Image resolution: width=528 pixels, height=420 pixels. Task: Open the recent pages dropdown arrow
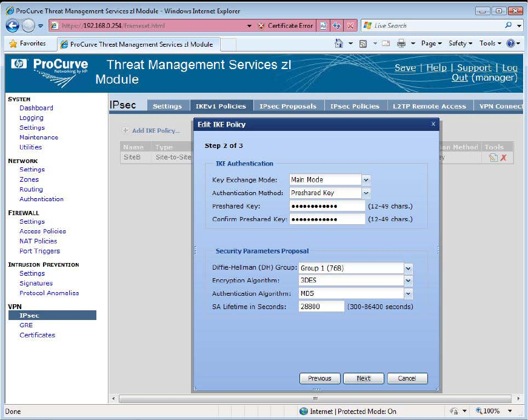(41, 26)
